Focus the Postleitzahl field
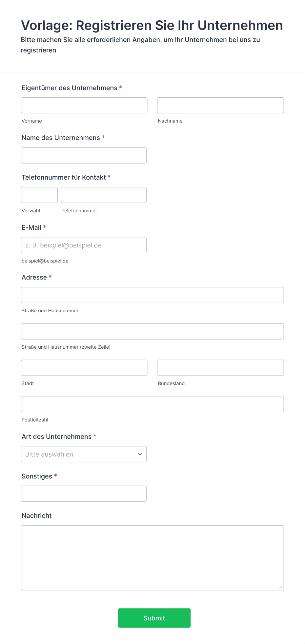Image resolution: width=305 pixels, height=644 pixels. click(x=152, y=404)
